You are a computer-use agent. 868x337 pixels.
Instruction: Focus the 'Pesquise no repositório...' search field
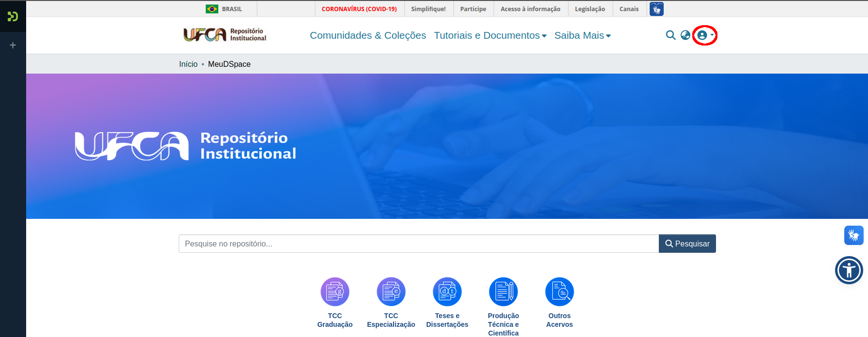point(419,244)
